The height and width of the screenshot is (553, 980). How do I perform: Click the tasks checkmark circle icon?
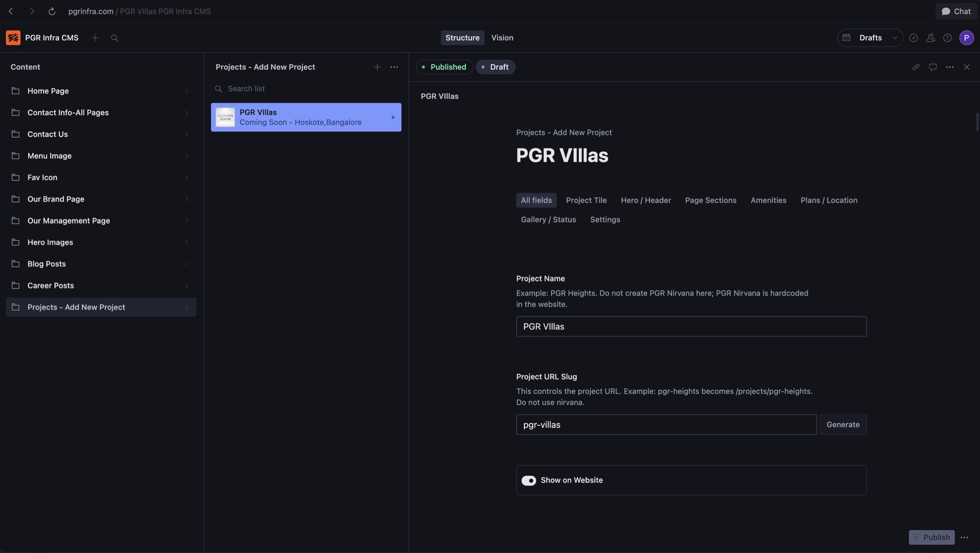click(x=914, y=38)
